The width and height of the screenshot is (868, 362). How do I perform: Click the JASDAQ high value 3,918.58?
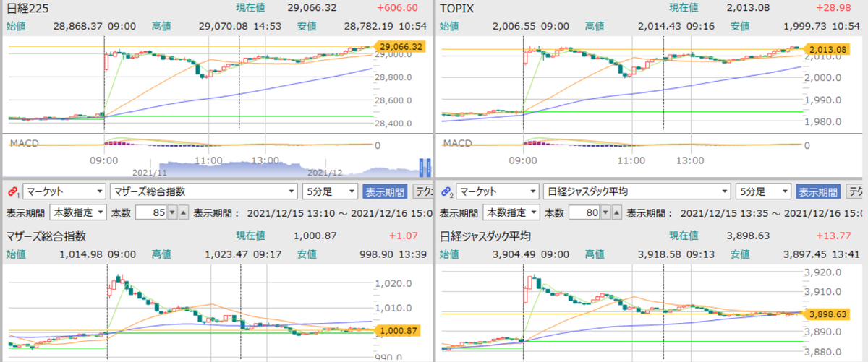click(659, 253)
